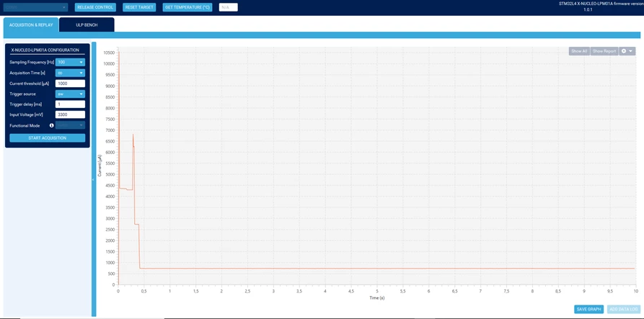This screenshot has height=319, width=644.
Task: Click the Current threshold input field
Action: (70, 84)
